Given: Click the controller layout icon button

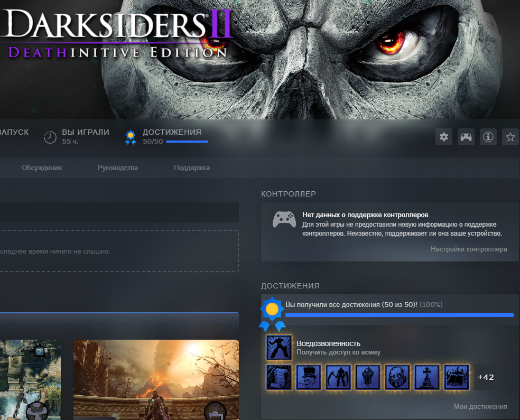Looking at the screenshot, I should tap(466, 137).
